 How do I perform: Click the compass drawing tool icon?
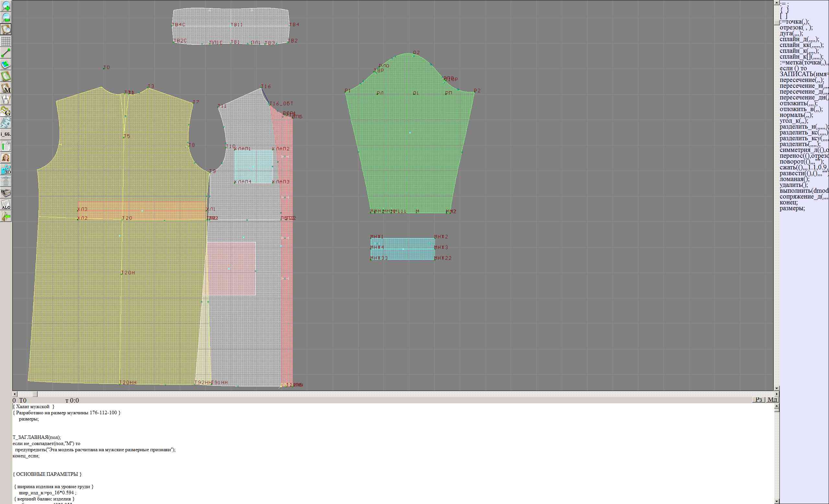click(x=6, y=99)
